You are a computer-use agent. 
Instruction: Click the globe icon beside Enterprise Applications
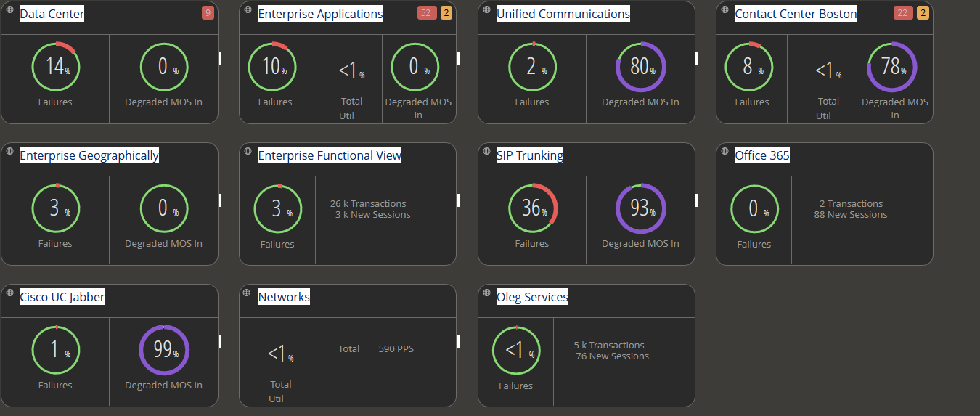[x=248, y=10]
